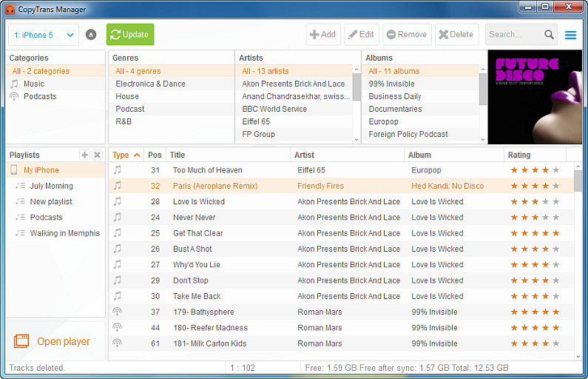This screenshot has width=588, height=379.
Task: Select Europop in Albums list
Action: pyautogui.click(x=420, y=121)
